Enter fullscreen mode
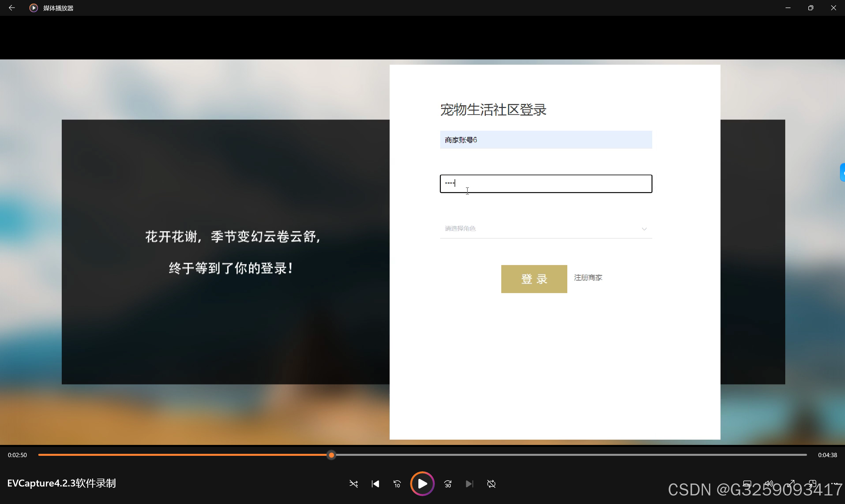845x504 pixels. tap(792, 484)
